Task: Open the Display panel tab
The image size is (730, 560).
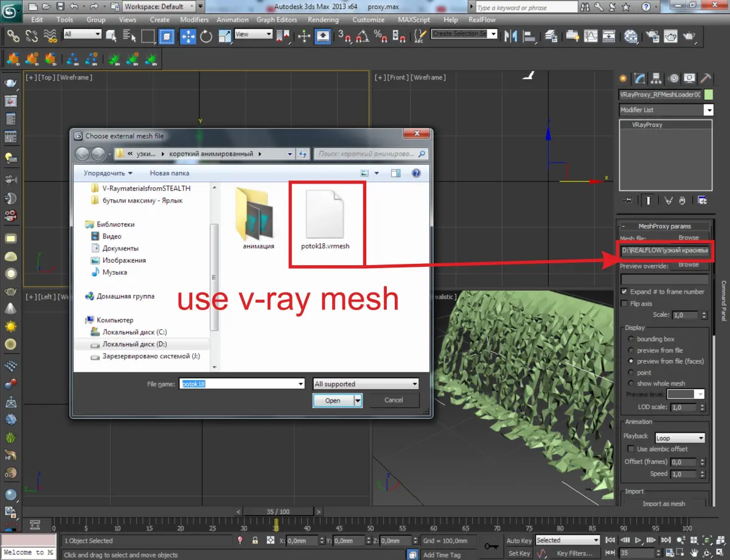Action: (x=689, y=78)
